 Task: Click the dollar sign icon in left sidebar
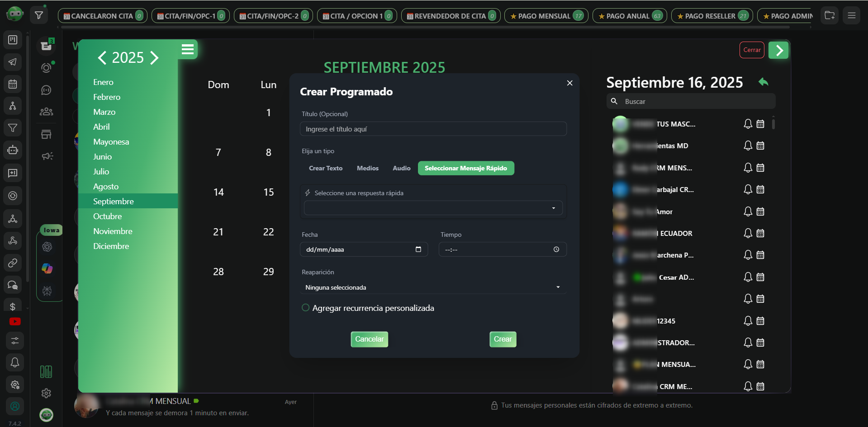tap(13, 307)
